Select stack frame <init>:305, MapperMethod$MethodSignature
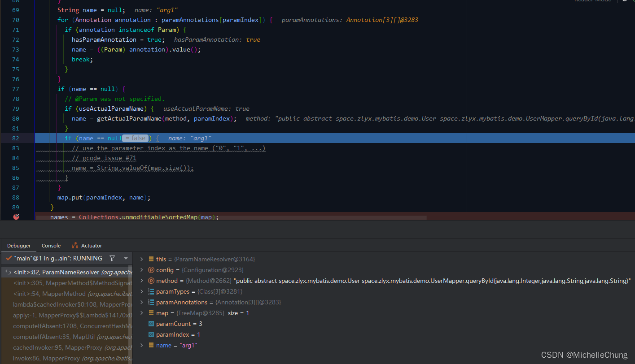Screen dimensions: 635x364 pos(67,283)
